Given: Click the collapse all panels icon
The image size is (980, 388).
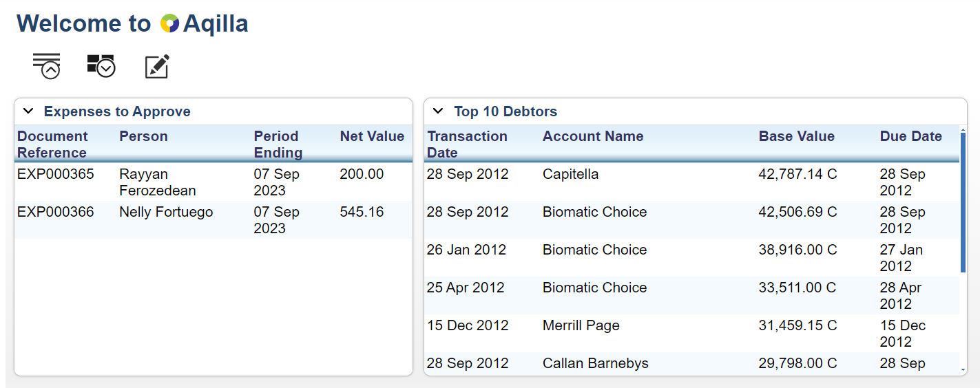Looking at the screenshot, I should coord(47,66).
